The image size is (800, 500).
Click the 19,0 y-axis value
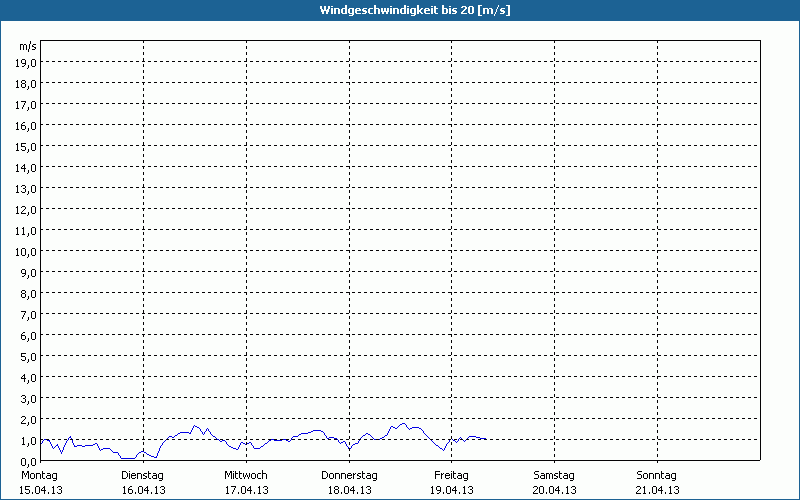click(x=26, y=63)
